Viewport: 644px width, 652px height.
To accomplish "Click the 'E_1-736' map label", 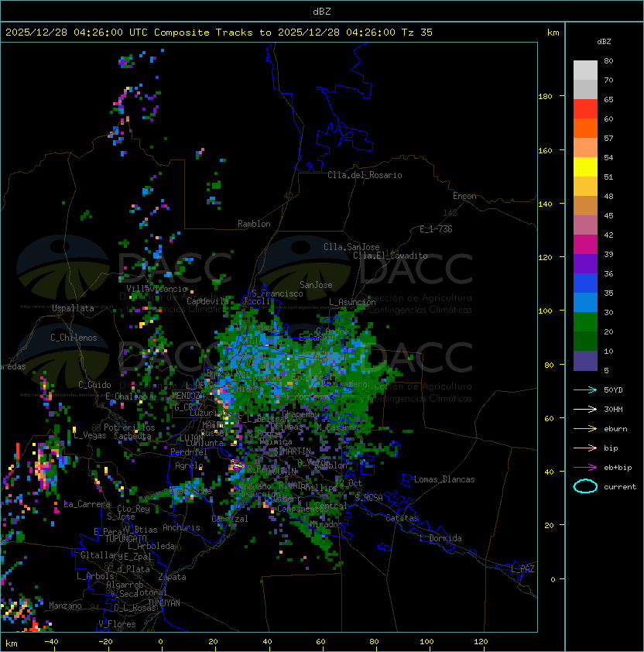I will 436,229.
